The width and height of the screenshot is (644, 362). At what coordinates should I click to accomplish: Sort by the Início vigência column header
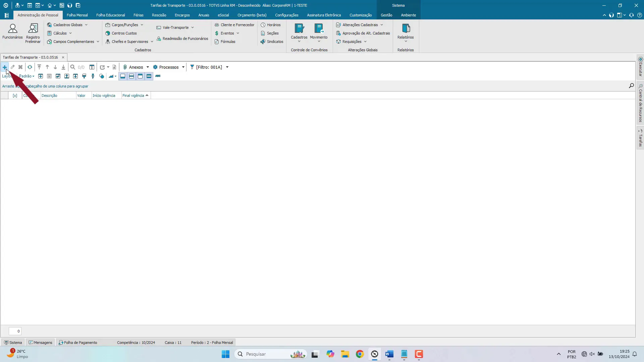point(106,96)
